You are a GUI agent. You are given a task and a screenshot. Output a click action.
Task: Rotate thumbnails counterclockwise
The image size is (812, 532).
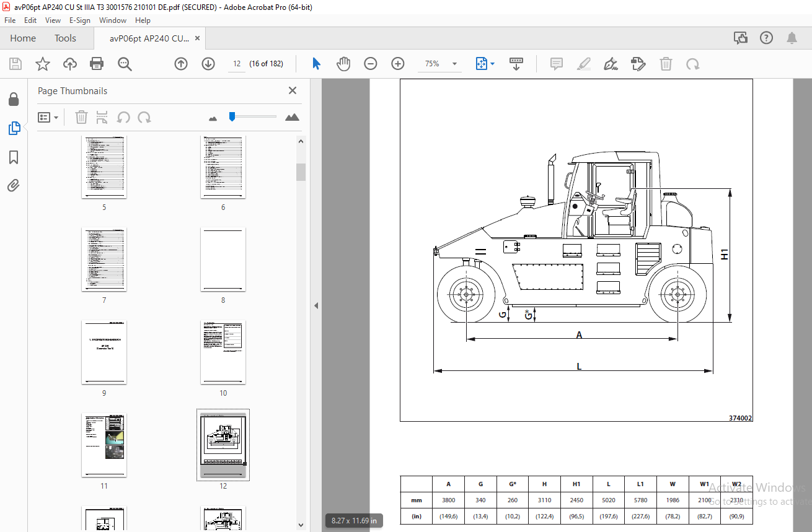[x=123, y=117]
